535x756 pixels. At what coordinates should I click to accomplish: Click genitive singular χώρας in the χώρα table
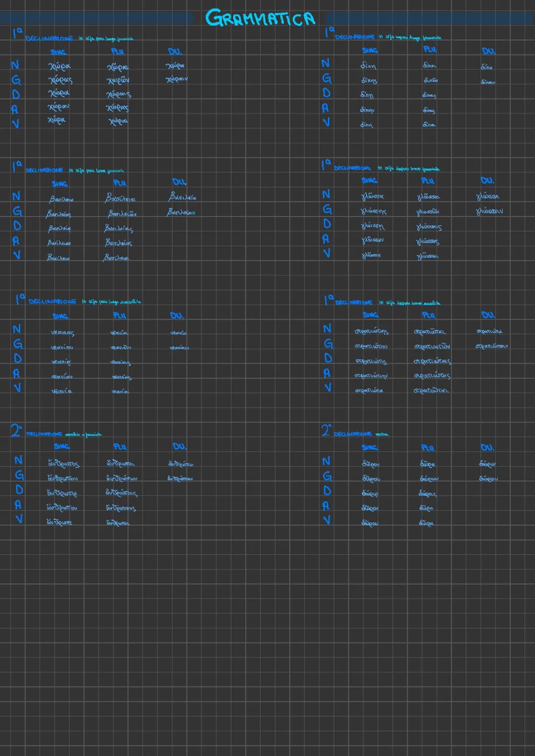[x=60, y=80]
